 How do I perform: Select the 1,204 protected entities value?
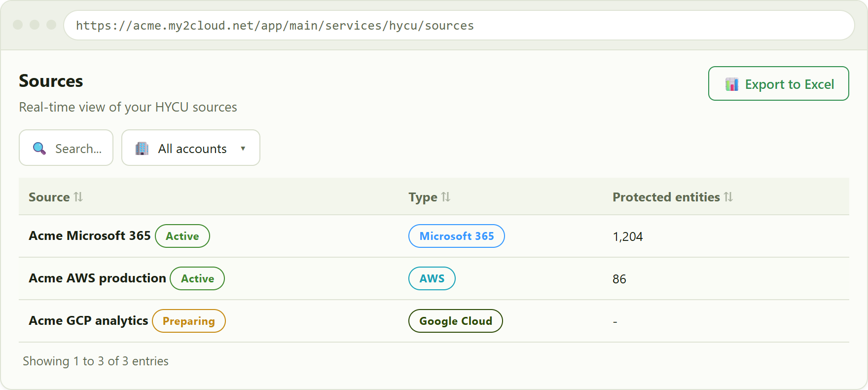click(628, 237)
